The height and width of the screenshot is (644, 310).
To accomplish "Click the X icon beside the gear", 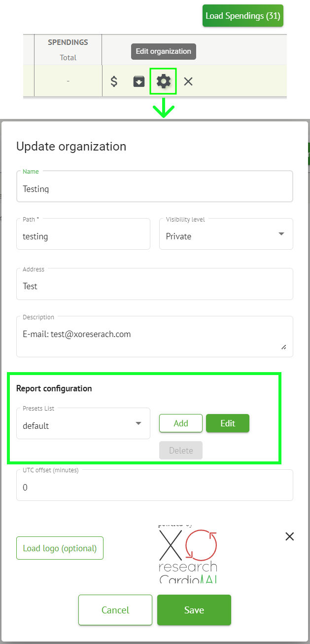I will (x=188, y=81).
